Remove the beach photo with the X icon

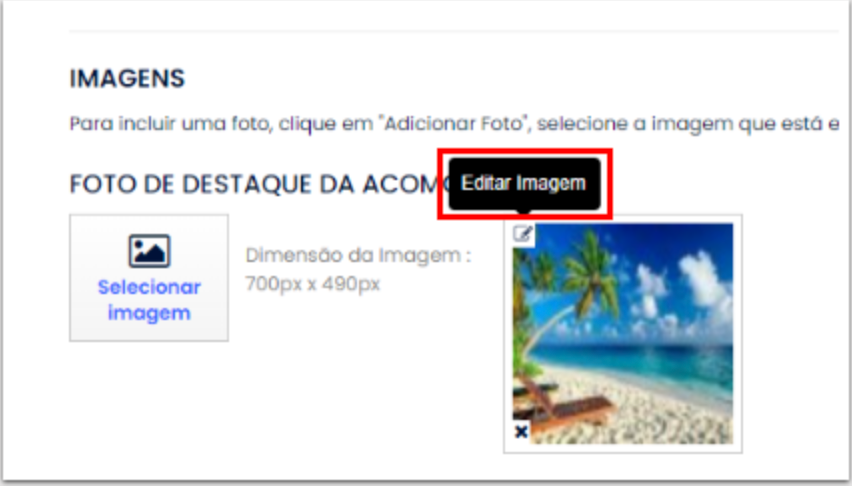tap(521, 432)
